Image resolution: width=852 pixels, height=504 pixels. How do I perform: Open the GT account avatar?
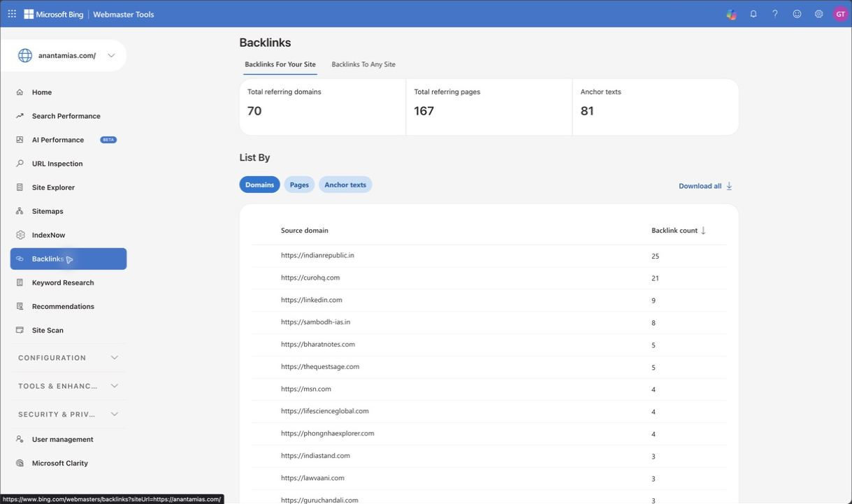(840, 14)
